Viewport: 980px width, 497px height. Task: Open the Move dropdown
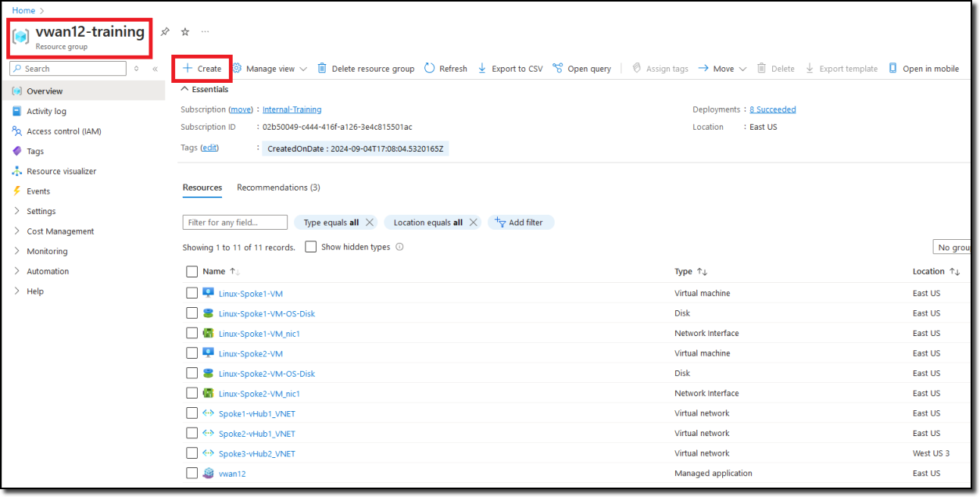pyautogui.click(x=722, y=69)
